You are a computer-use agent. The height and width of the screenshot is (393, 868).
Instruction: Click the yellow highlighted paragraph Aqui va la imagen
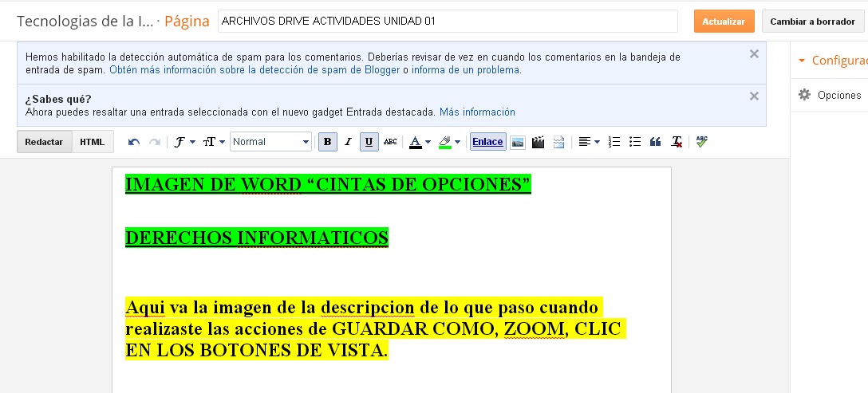tap(375, 328)
